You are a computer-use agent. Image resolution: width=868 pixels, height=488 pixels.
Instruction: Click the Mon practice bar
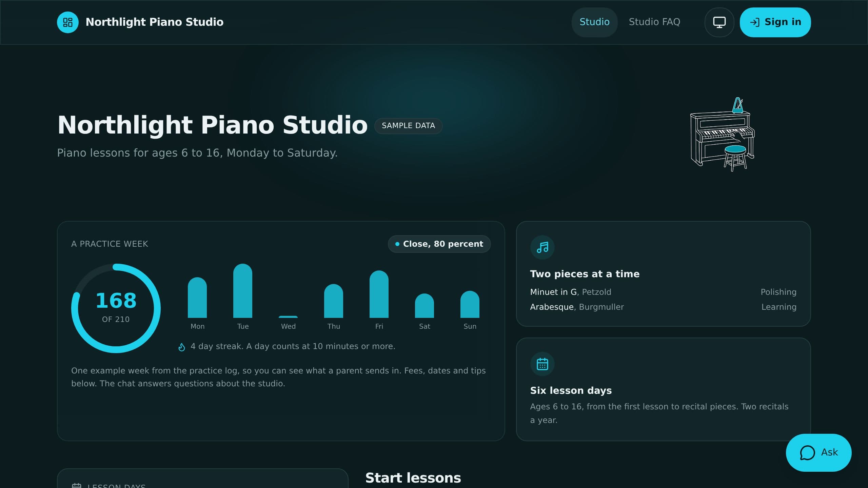click(197, 298)
